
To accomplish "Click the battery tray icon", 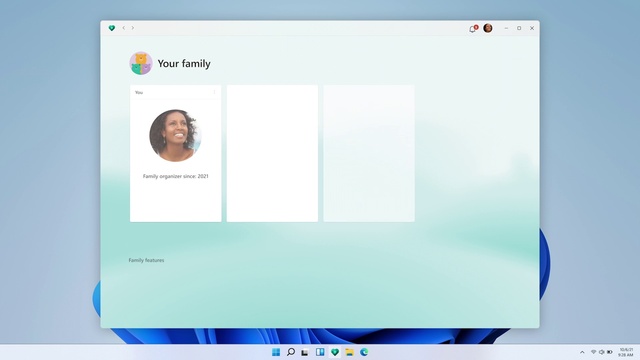I will pyautogui.click(x=609, y=352).
